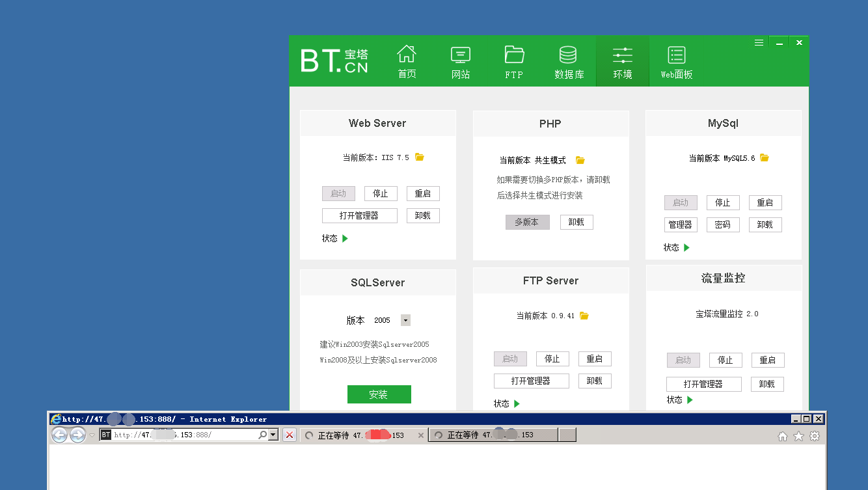Open the hamburger menu in BT title bar
The height and width of the screenshot is (490, 868).
point(759,42)
